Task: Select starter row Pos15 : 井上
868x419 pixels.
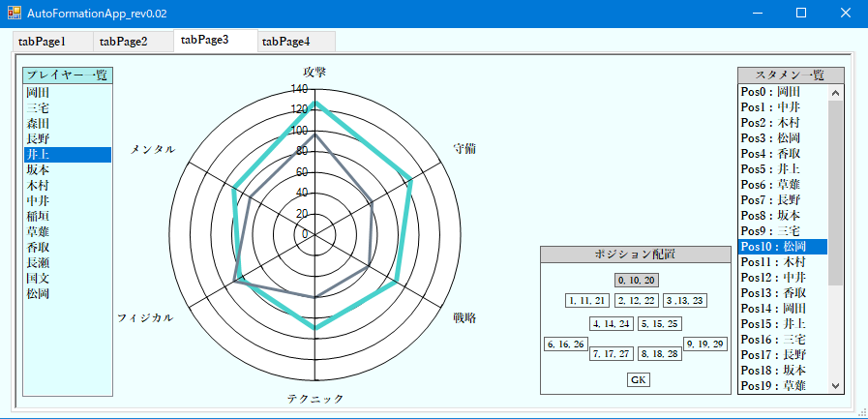Action: pos(783,324)
